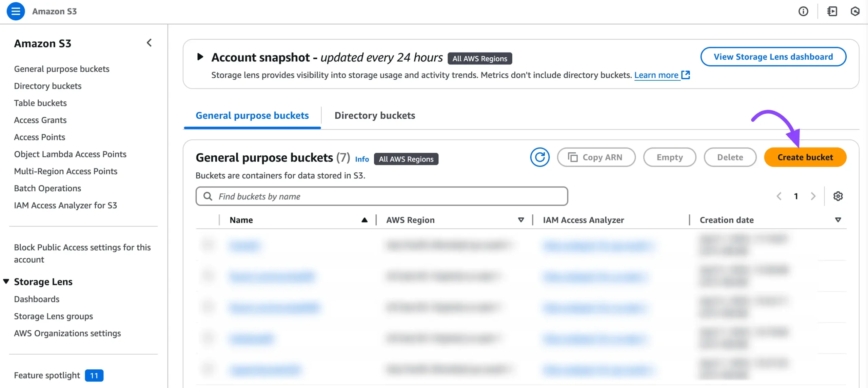Screen dimensions: 868x388
Task: Switch to General purpose buckets tab
Action: pos(252,116)
